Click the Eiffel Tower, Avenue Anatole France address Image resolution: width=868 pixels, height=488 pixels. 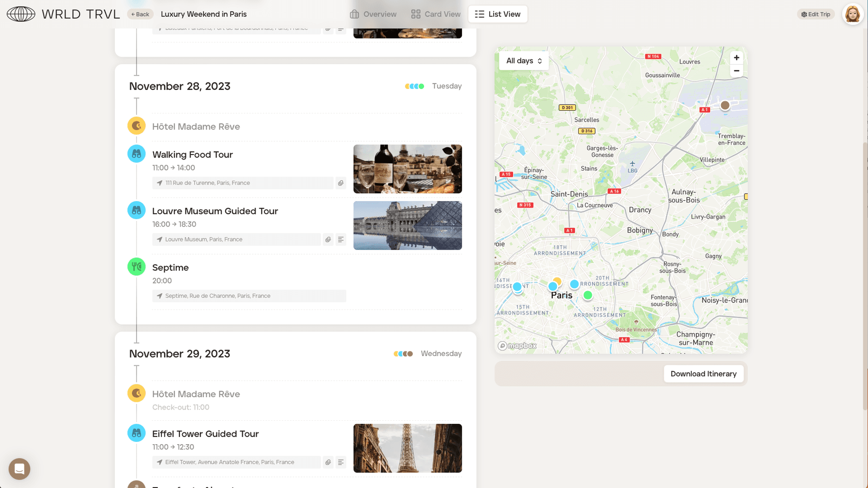pos(236,462)
